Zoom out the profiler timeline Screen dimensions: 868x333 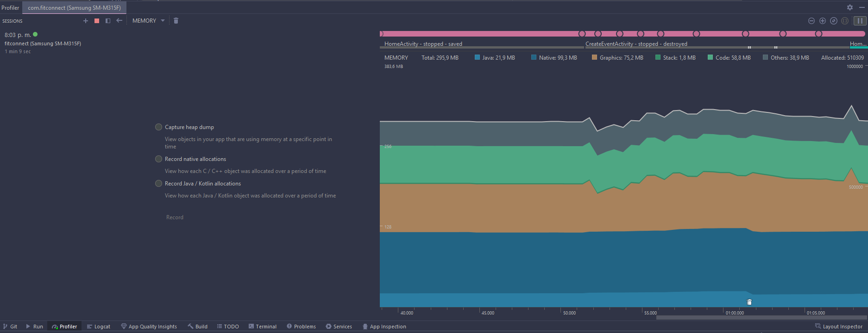point(811,21)
